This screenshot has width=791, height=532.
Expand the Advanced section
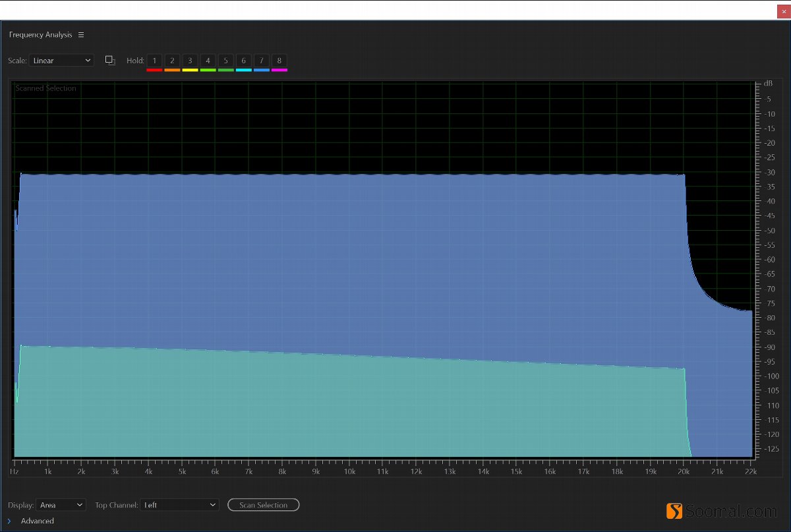[x=9, y=521]
